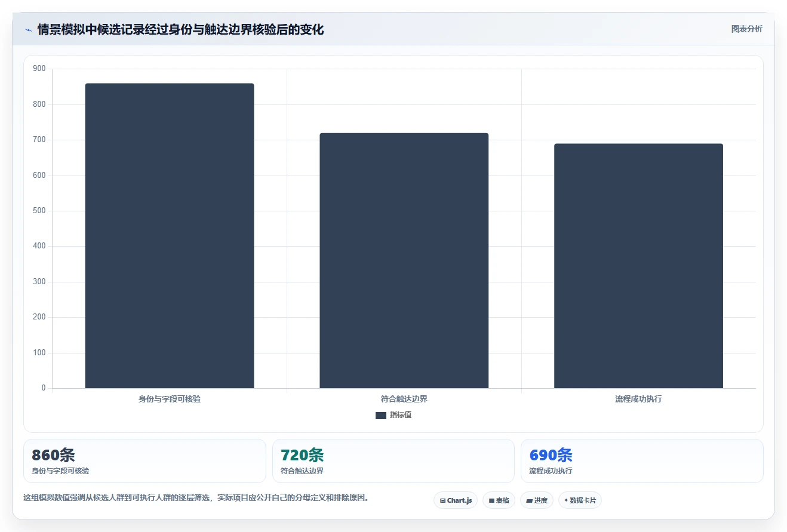Click the icon inside the Chart.js chip

[x=442, y=501]
